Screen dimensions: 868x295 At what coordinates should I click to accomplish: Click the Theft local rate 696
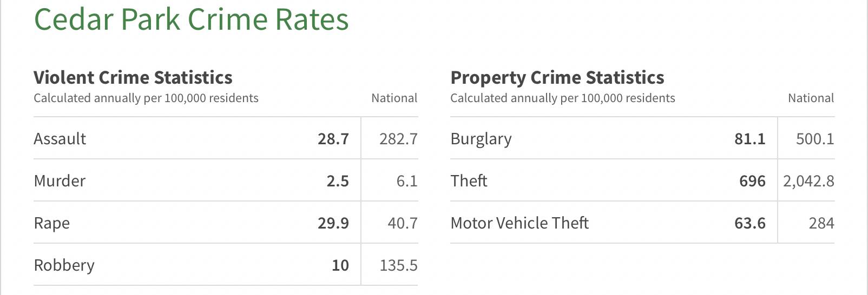pos(752,181)
